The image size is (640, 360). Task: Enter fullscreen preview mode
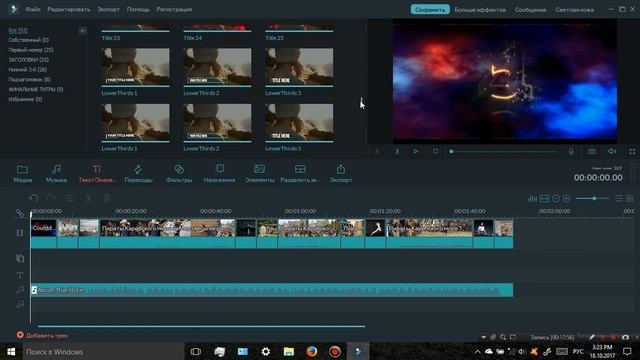point(632,151)
